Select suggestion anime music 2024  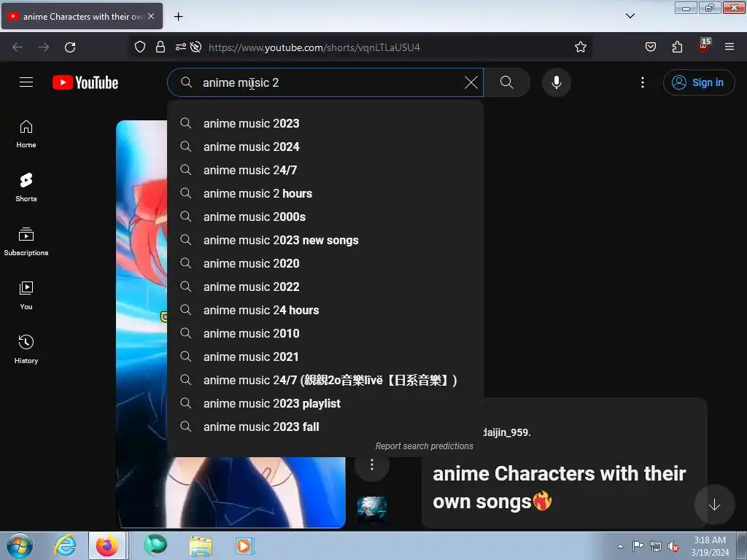click(325, 147)
